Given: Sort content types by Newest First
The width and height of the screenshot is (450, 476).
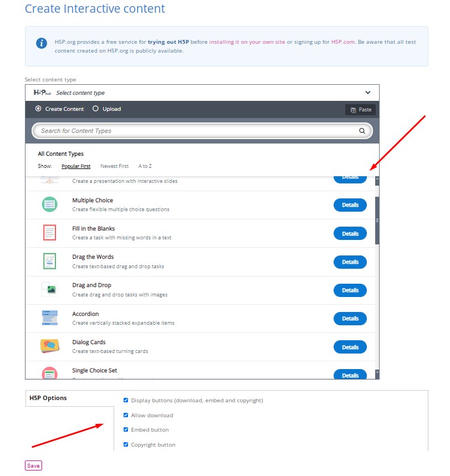Looking at the screenshot, I should (115, 166).
